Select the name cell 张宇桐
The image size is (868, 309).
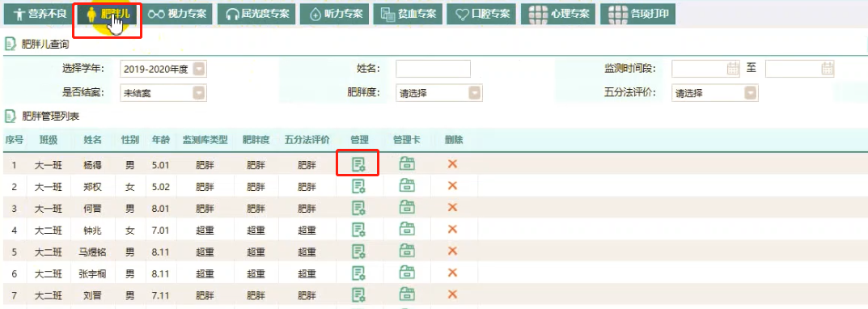[x=92, y=273]
